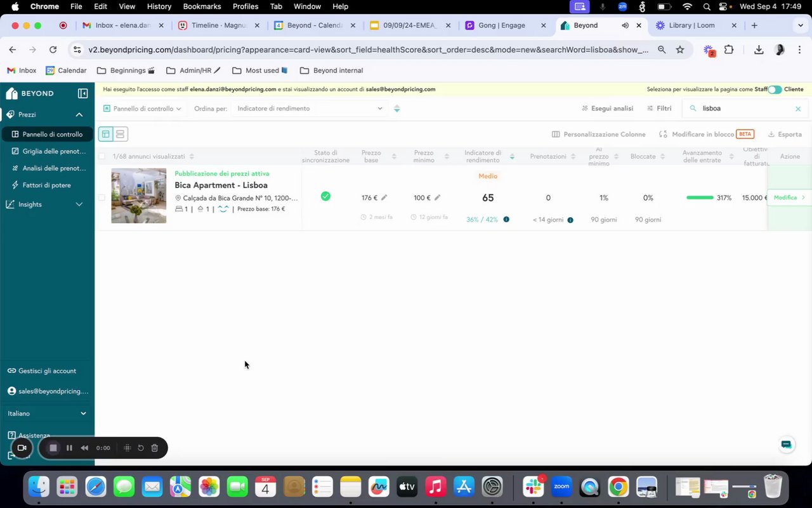
Task: Open Gestisci gli account link
Action: 42,371
